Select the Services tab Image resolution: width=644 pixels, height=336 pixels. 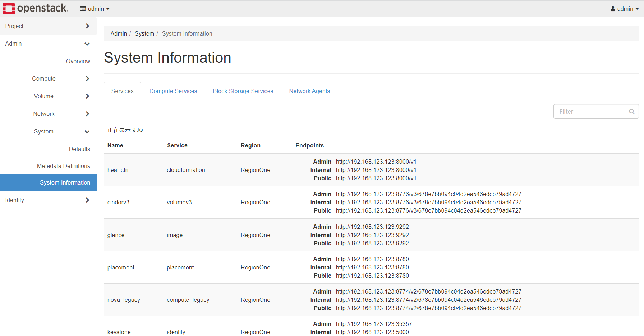coord(123,91)
